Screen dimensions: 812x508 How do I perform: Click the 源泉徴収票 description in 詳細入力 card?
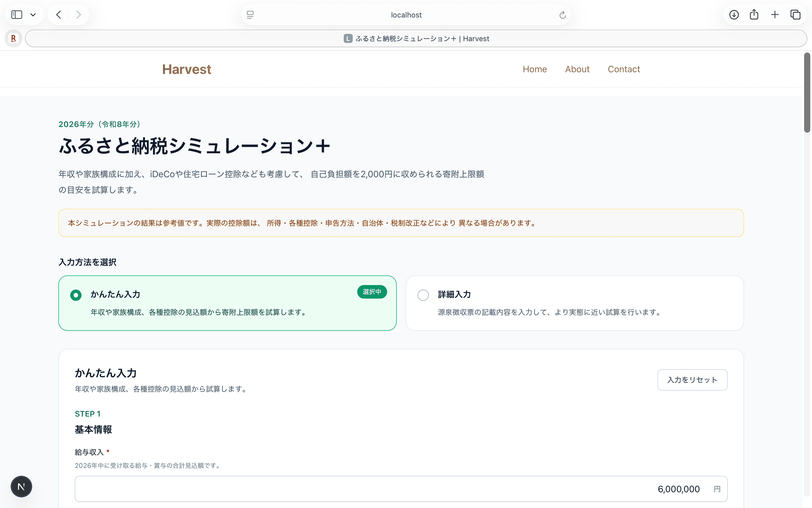(x=550, y=312)
